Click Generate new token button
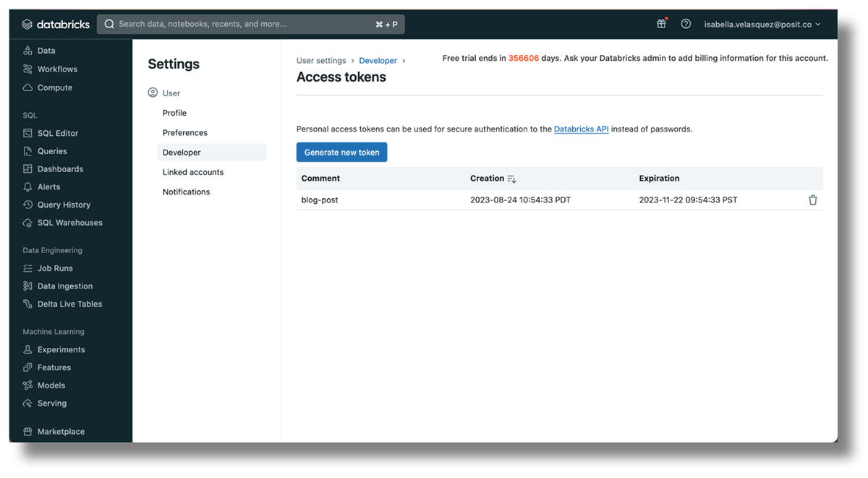The height and width of the screenshot is (478, 868). click(341, 153)
